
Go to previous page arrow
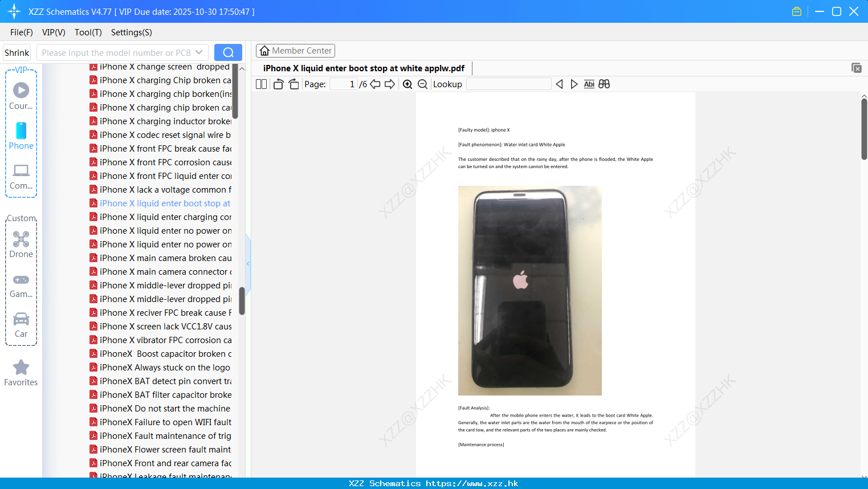(375, 84)
